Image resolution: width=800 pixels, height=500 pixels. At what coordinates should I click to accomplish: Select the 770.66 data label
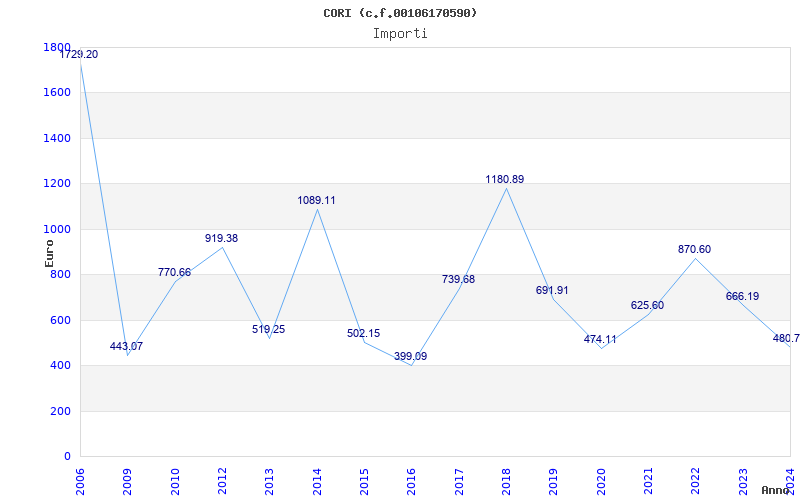(x=174, y=272)
